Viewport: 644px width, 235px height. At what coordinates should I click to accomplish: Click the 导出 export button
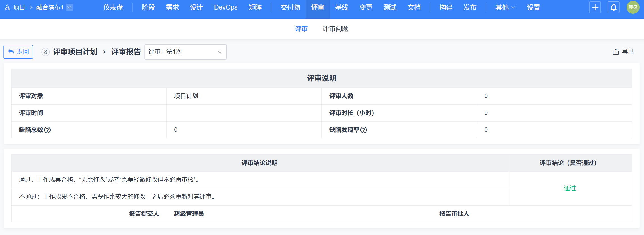tap(623, 52)
